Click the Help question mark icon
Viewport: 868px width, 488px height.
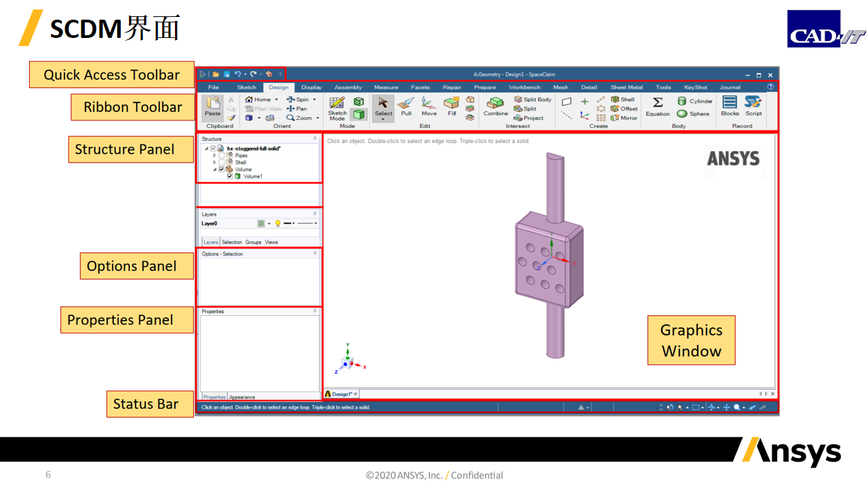click(770, 87)
